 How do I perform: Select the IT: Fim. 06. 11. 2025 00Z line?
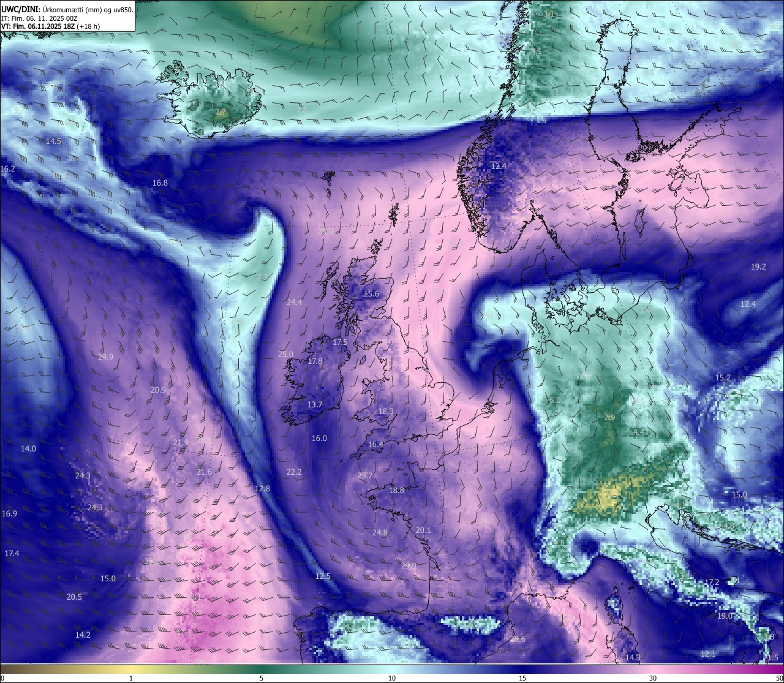(39, 18)
